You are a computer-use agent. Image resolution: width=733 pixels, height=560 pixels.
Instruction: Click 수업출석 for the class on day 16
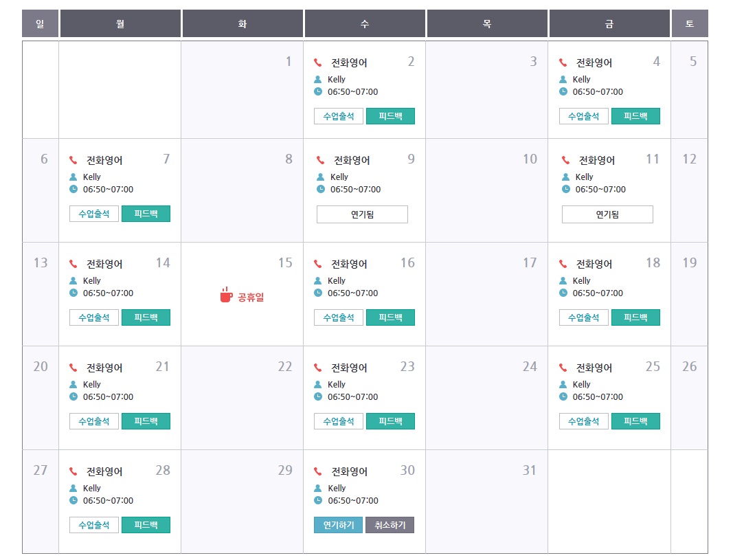(339, 317)
